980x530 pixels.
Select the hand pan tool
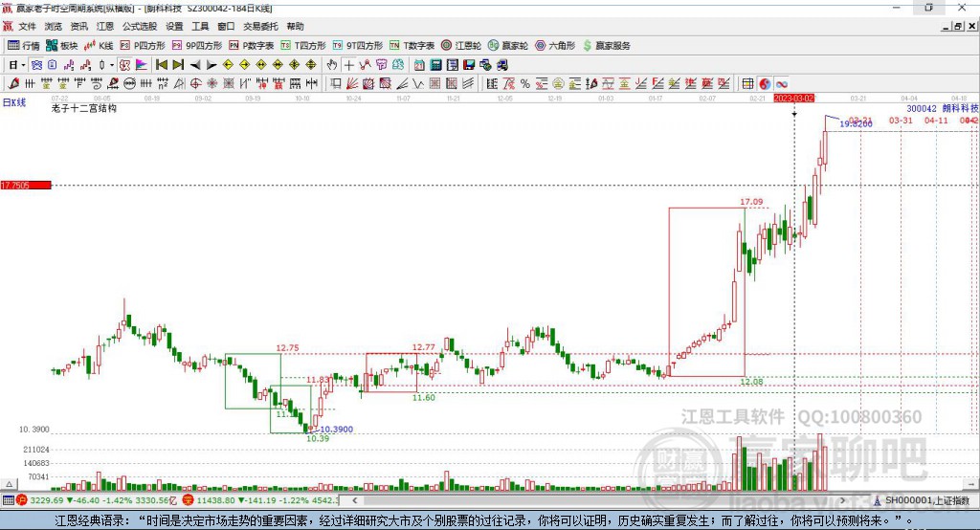click(331, 65)
